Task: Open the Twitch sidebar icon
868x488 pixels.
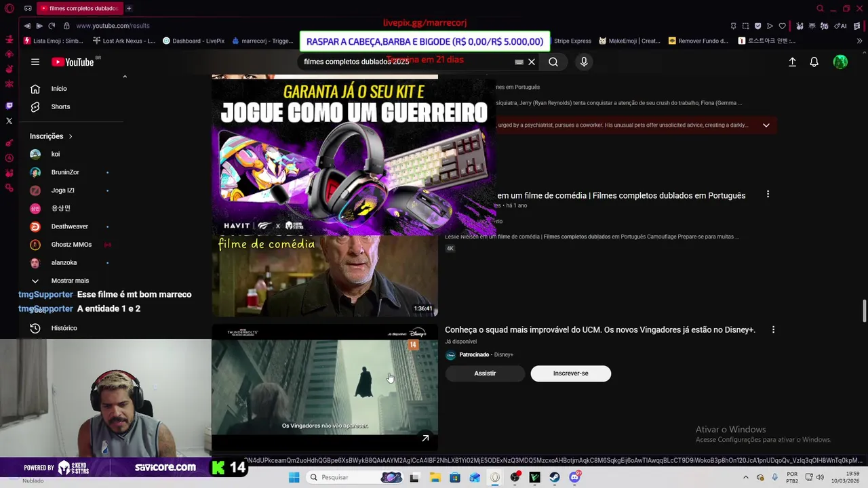Action: click(x=9, y=106)
